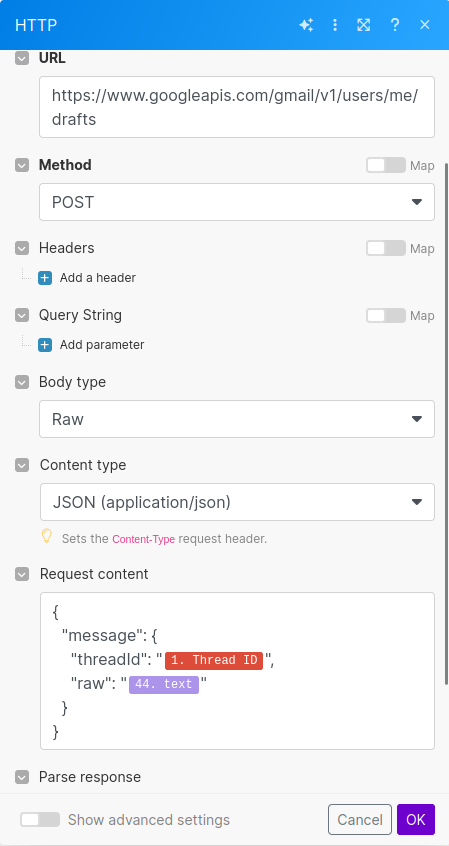This screenshot has width=449, height=846.
Task: Toggle the Map switch for Method
Action: 386,165
